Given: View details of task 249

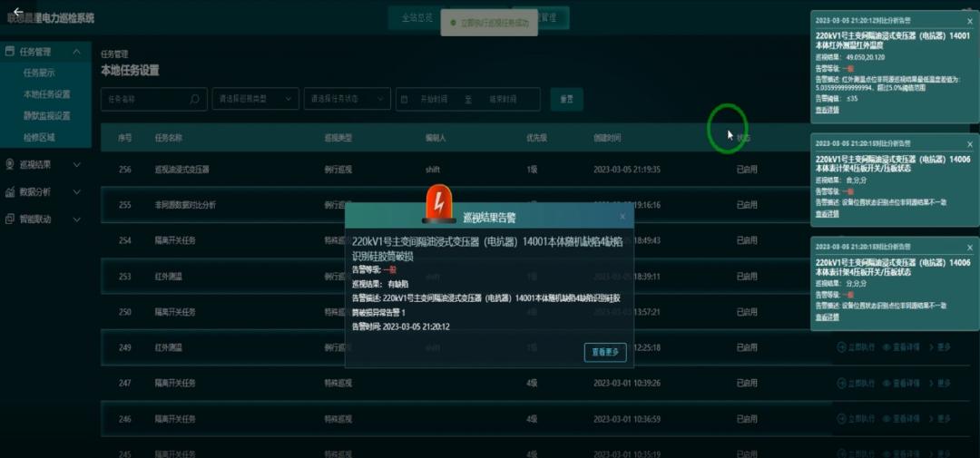Looking at the screenshot, I should (x=901, y=347).
